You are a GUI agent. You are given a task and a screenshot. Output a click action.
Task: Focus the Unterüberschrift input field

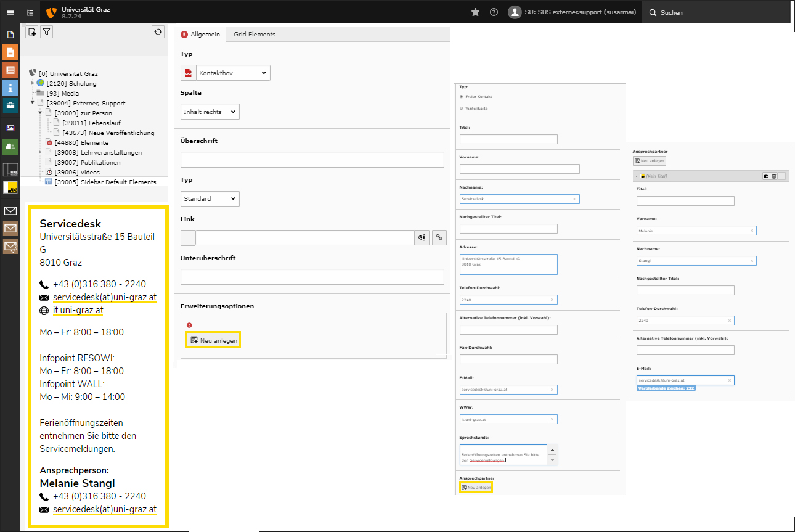coord(312,277)
